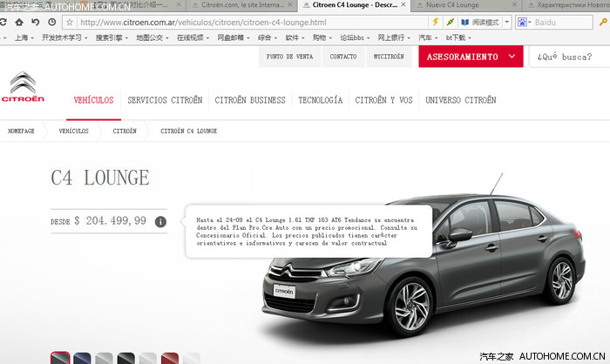Open the TECNOLOGÍA menu
Image resolution: width=610 pixels, height=364 pixels.
tap(320, 100)
